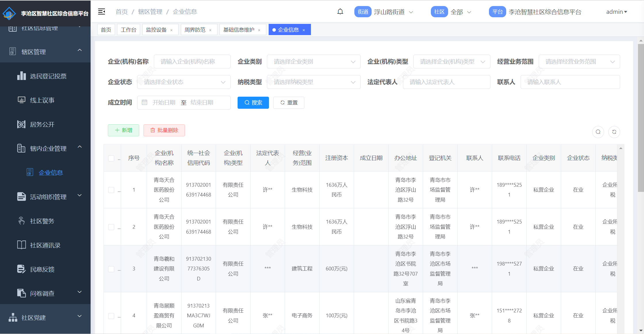Click the 问卷调查 file icon
The width and height of the screenshot is (644, 334).
pyautogui.click(x=22, y=293)
